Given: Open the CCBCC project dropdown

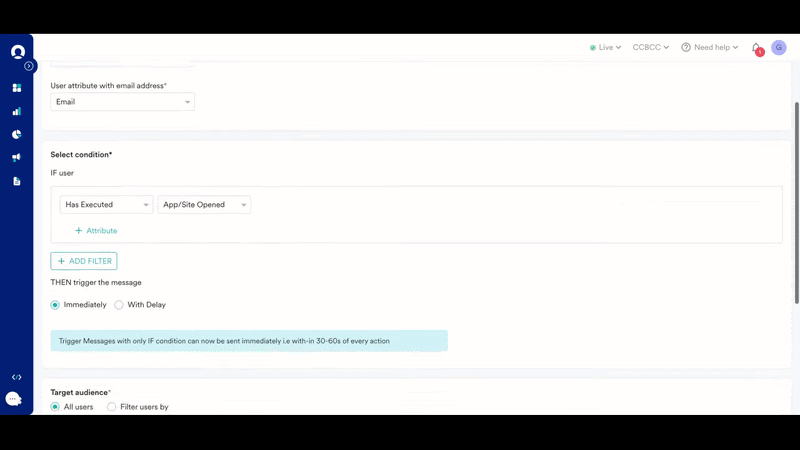Looking at the screenshot, I should point(651,47).
